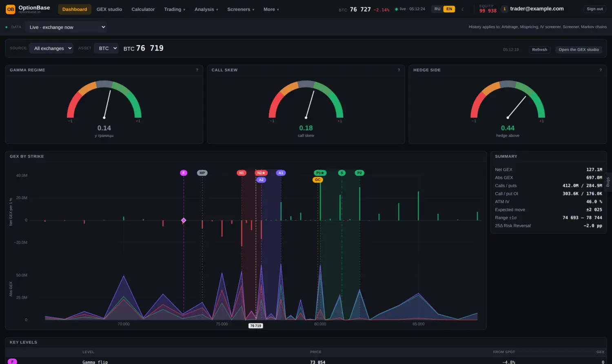The image size is (612, 364).
Task: Click the 76 719 spot price label on chart axis
Action: coord(255,326)
